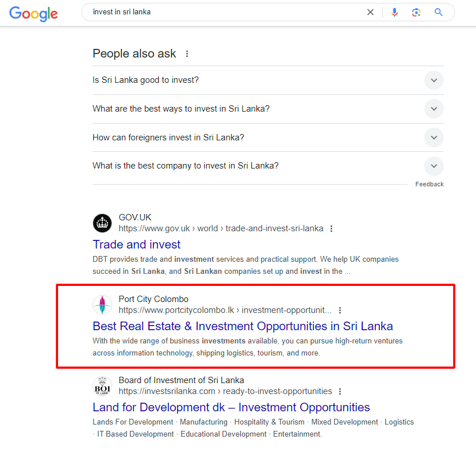The height and width of the screenshot is (451, 476).
Task: Open People also ask options menu
Action: pyautogui.click(x=187, y=54)
